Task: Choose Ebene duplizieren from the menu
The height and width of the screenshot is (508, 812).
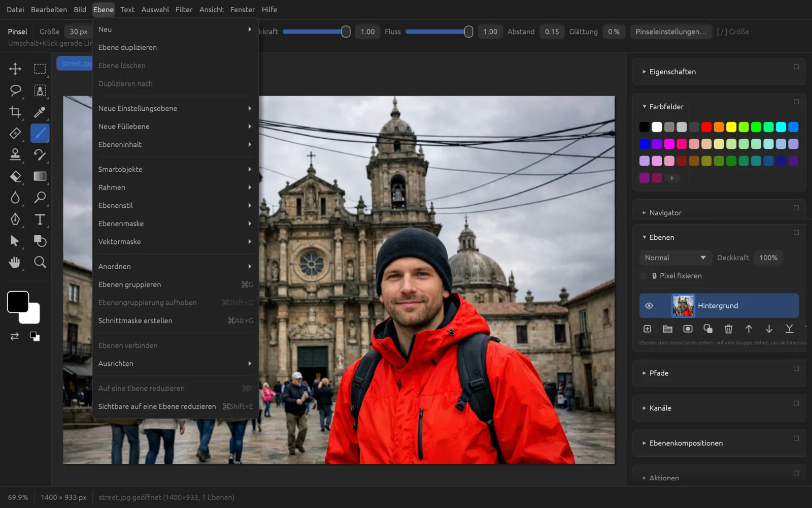Action: (x=176, y=47)
